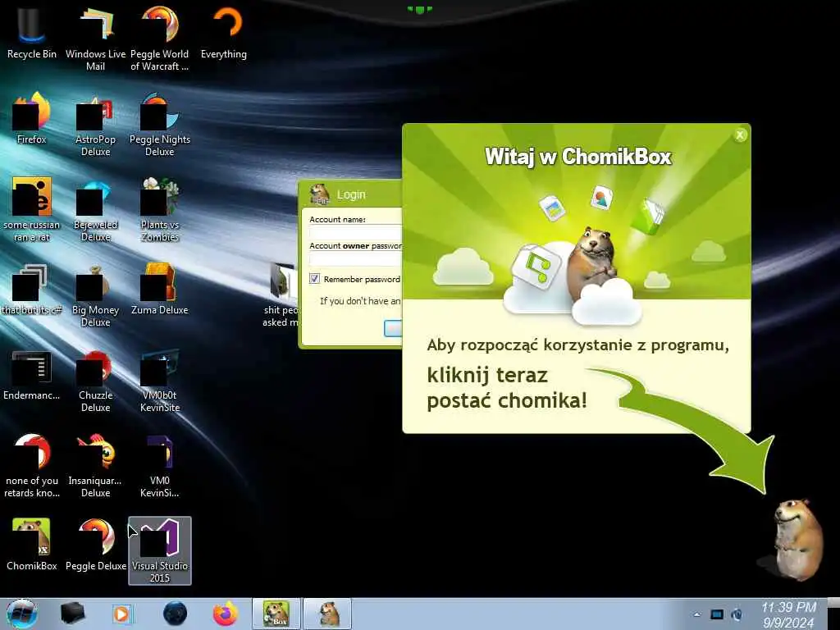
Task: Select 'none of you' desktop icon
Action: tap(31, 465)
